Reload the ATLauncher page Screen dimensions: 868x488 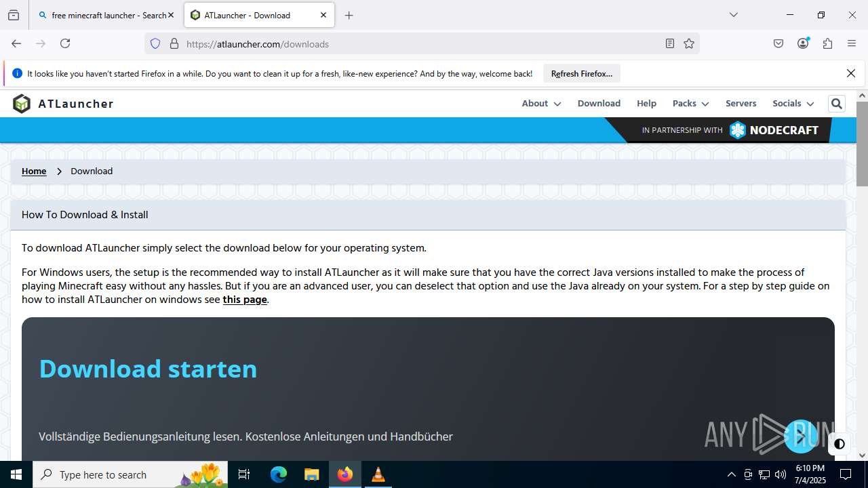coord(65,43)
